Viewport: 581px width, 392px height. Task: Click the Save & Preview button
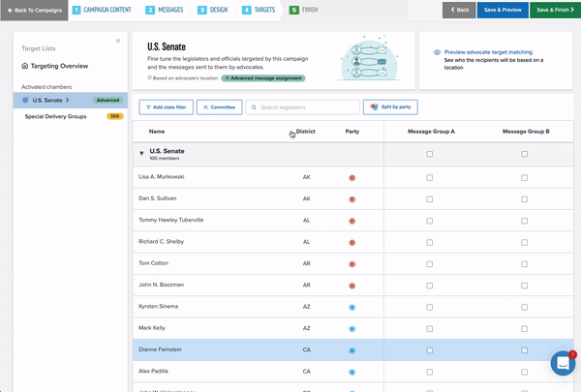[502, 10]
